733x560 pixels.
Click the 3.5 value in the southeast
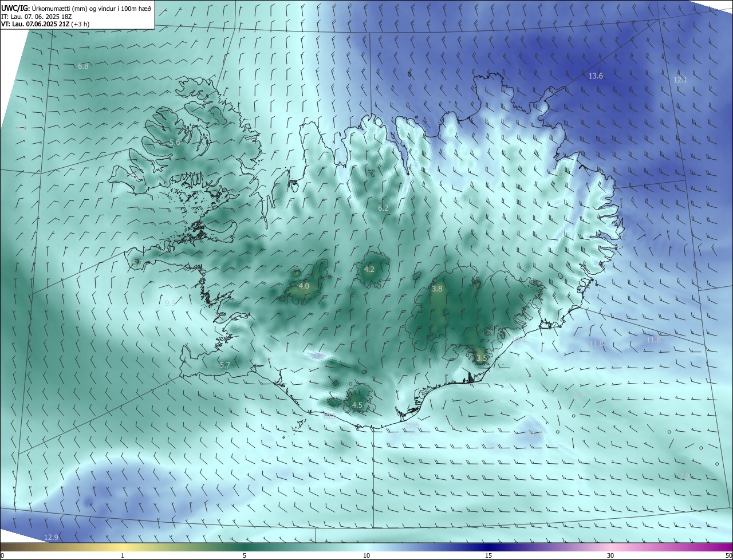(x=481, y=358)
